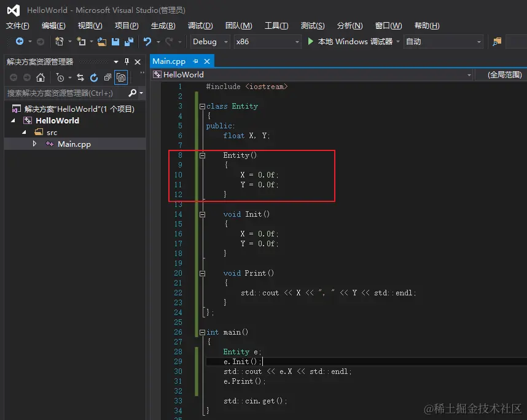Viewport: 527px width, 420px height.
Task: Click the Navigate Backward arrow in toolbar
Action: coord(20,41)
